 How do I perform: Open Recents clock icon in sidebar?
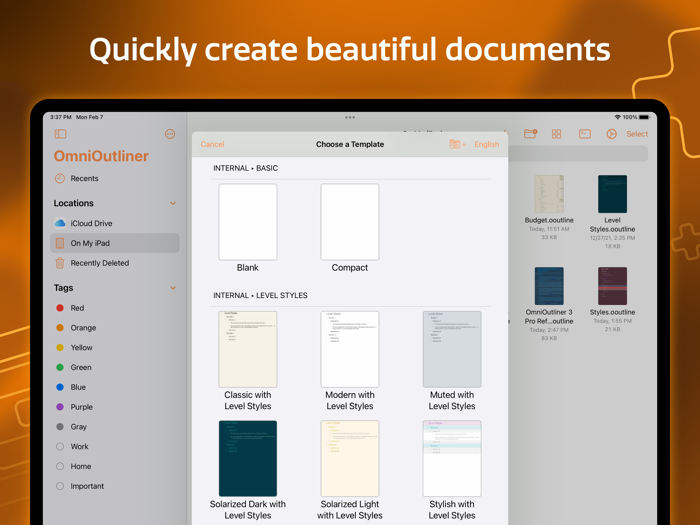coord(60,179)
